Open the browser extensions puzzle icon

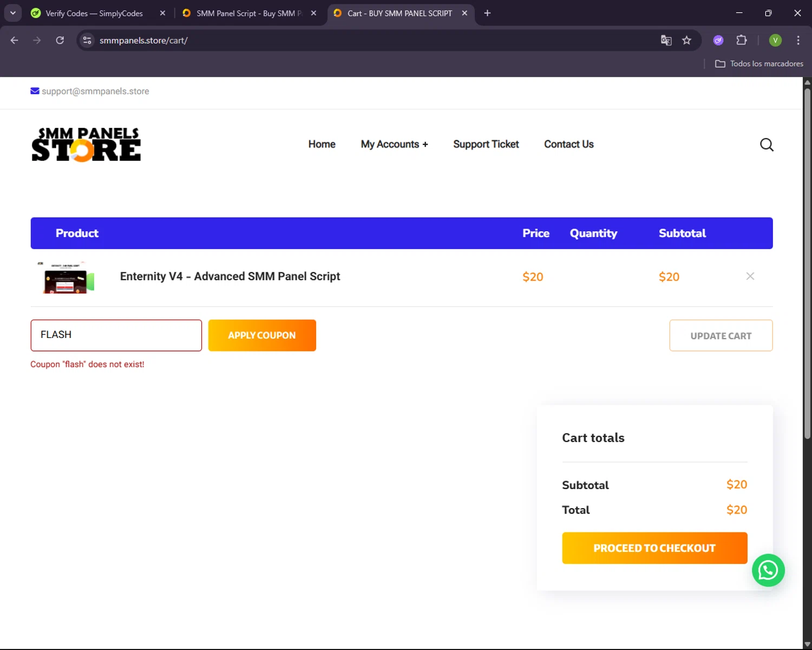742,40
